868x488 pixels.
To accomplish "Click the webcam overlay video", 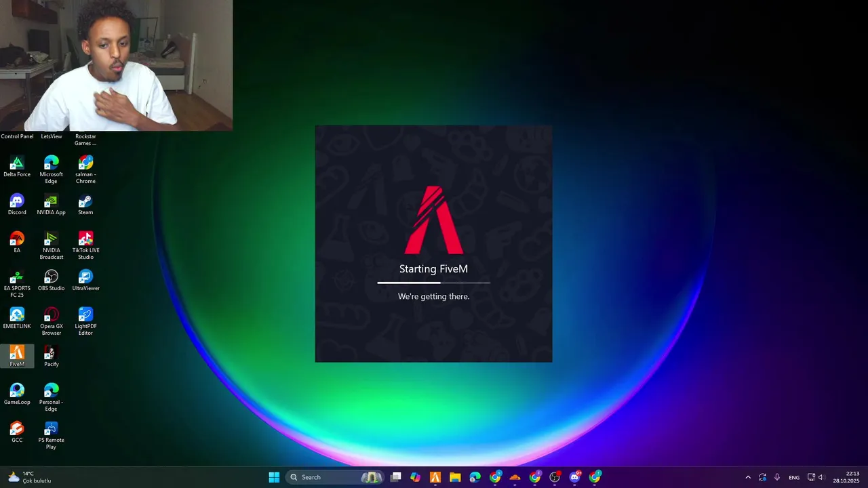I will pyautogui.click(x=116, y=65).
